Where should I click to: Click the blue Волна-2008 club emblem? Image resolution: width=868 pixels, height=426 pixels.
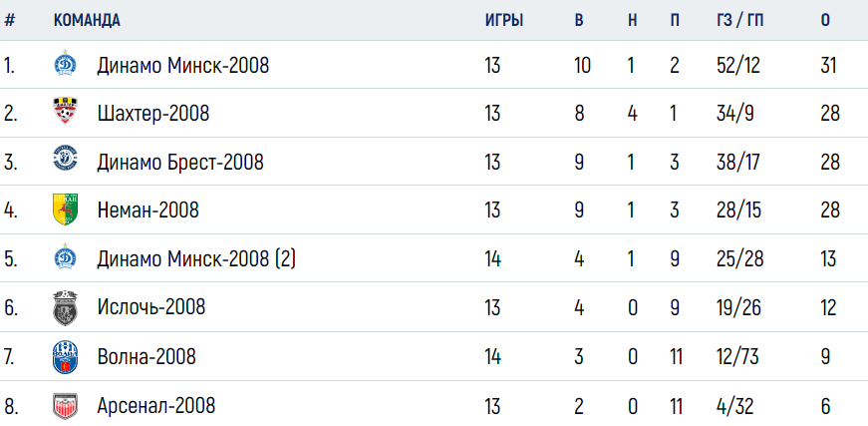pyautogui.click(x=66, y=356)
